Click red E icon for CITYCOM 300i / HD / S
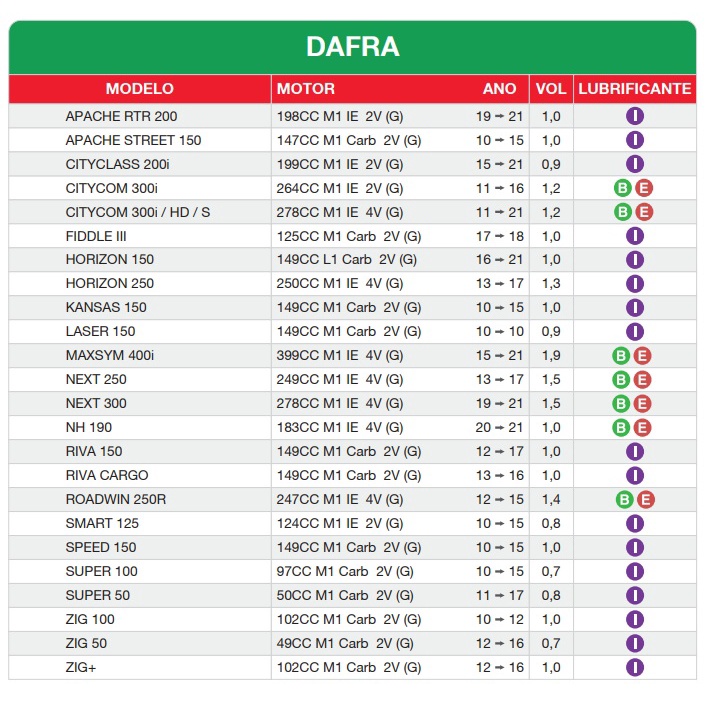 pos(644,212)
